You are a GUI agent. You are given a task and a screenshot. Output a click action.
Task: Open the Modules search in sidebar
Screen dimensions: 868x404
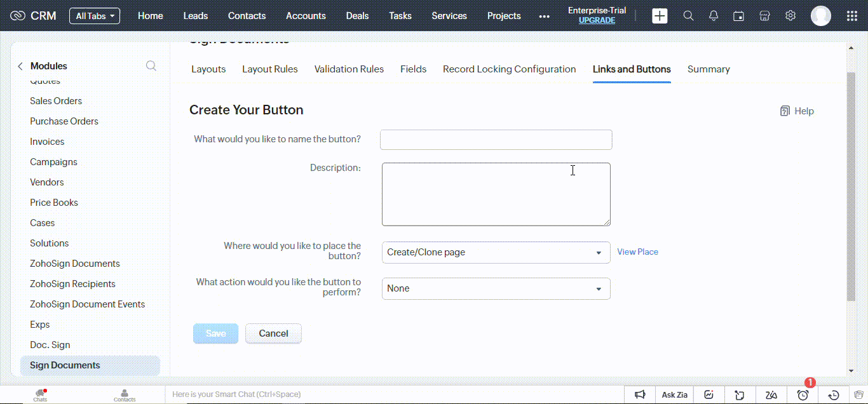click(151, 65)
